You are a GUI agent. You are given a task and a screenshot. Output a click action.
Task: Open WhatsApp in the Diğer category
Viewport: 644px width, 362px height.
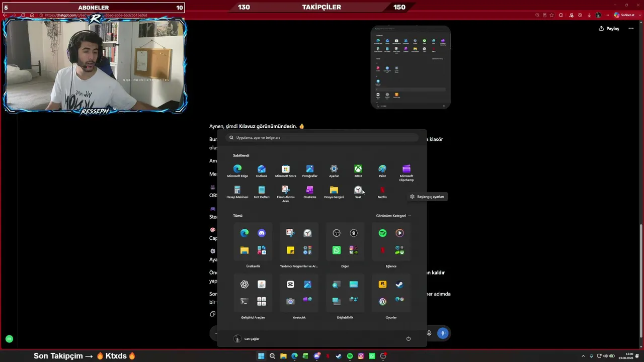[337, 250]
